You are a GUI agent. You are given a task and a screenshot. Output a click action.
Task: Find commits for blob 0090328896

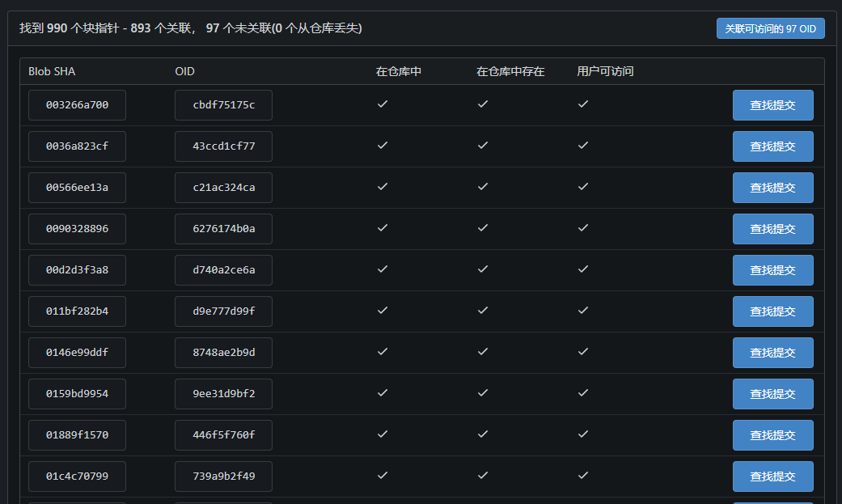click(772, 229)
